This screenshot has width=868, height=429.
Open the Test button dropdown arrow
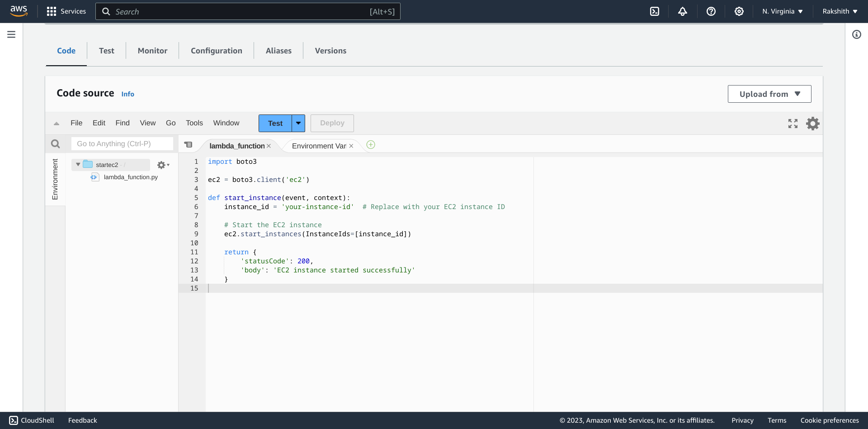298,123
